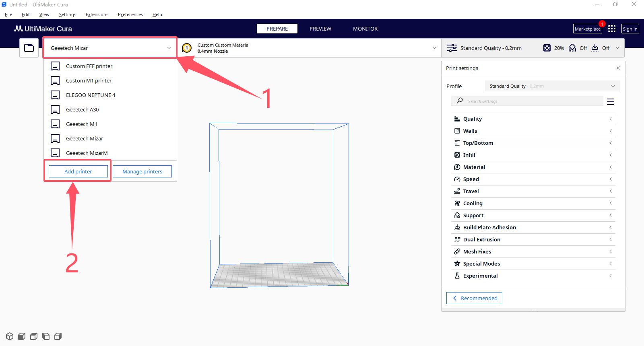Click the adhesion Off icon
Image resolution: width=644 pixels, height=346 pixels.
pos(595,48)
